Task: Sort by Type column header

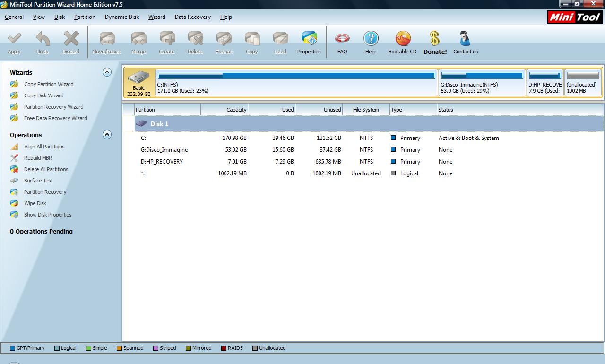Action: pos(414,110)
